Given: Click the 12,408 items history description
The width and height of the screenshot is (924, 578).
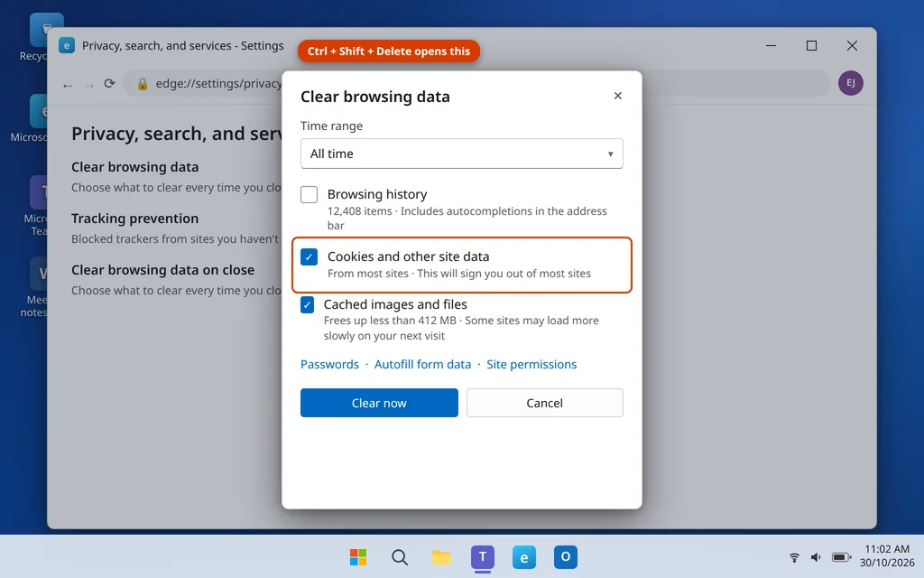Looking at the screenshot, I should 467,219.
